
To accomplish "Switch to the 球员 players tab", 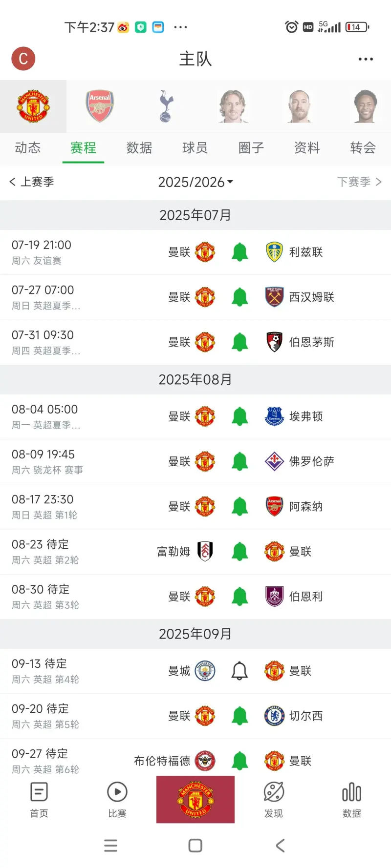I will (x=195, y=148).
